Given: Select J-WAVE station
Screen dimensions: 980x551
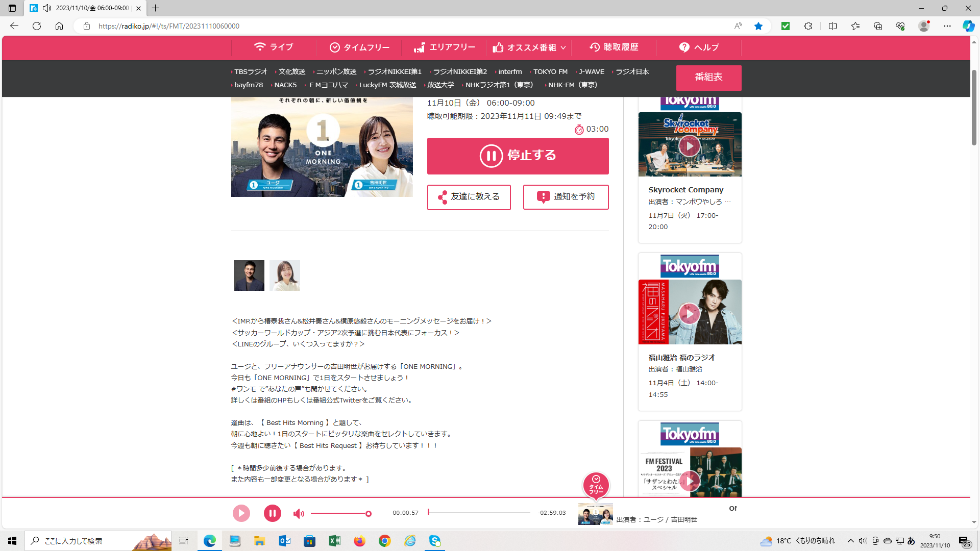Looking at the screenshot, I should point(591,72).
